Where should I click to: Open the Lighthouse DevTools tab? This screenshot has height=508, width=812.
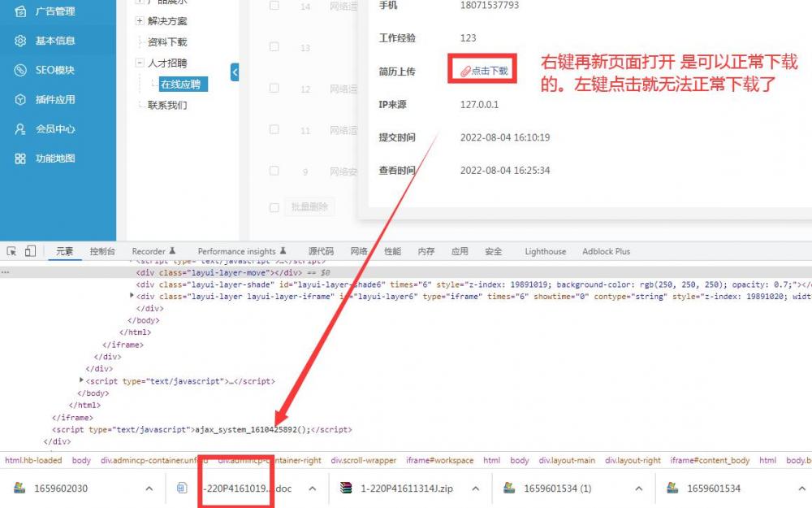(546, 251)
